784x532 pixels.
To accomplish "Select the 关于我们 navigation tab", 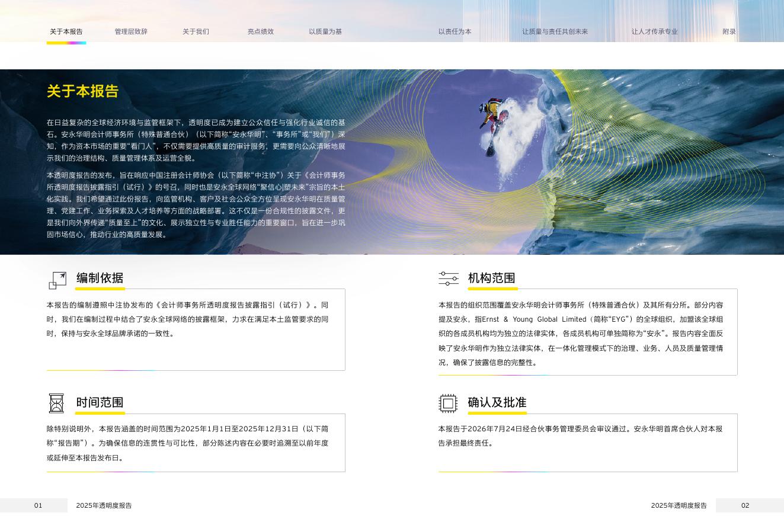I will tap(196, 32).
